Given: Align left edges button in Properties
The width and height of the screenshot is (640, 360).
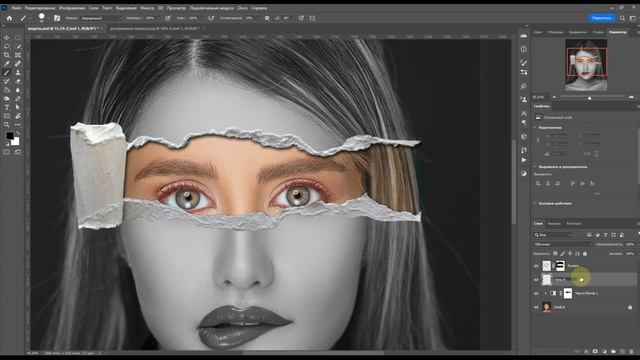Looking at the screenshot, I should point(538,184).
